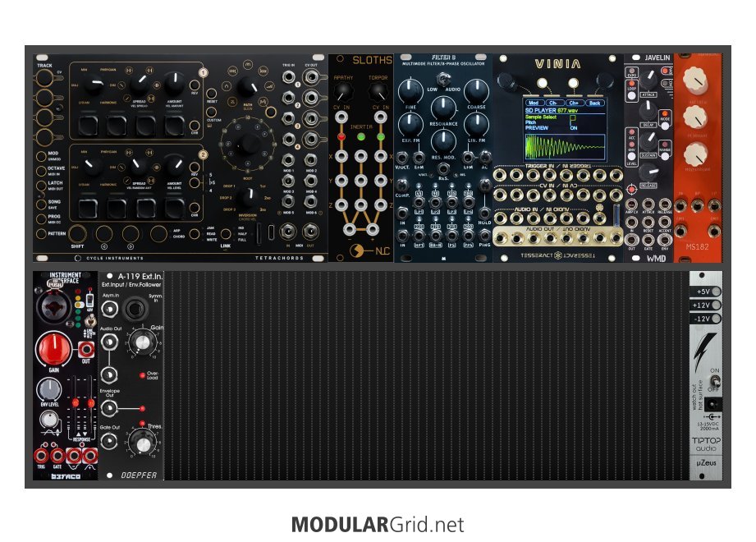Image resolution: width=756 pixels, height=542 pixels.
Task: Click the Javelin Out jack
Action: (x=631, y=240)
